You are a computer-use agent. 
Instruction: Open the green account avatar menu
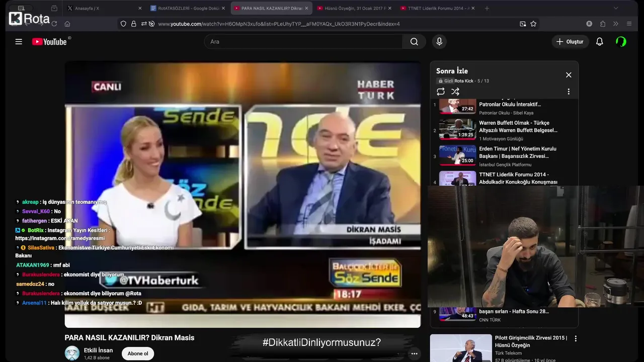[x=621, y=42]
